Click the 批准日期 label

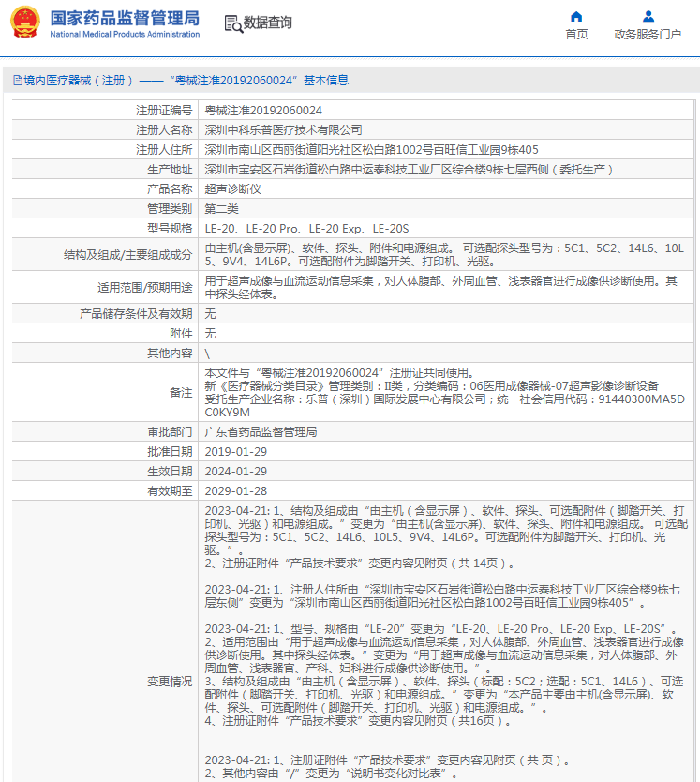(170, 451)
